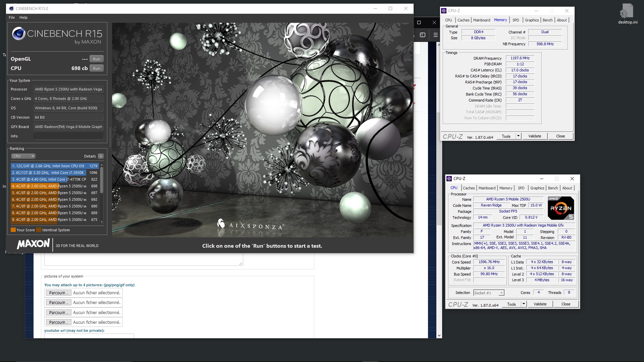Run the CPU benchmark test
The image size is (644, 362).
(96, 68)
